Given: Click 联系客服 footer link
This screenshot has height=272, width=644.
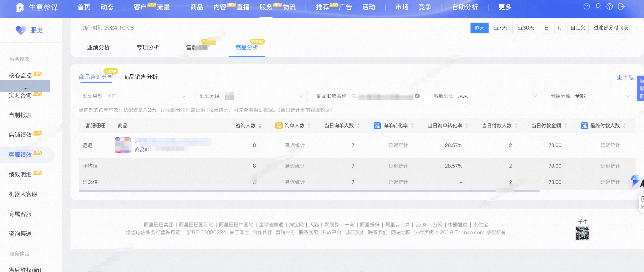Looking at the screenshot, I should pyautogui.click(x=309, y=232).
